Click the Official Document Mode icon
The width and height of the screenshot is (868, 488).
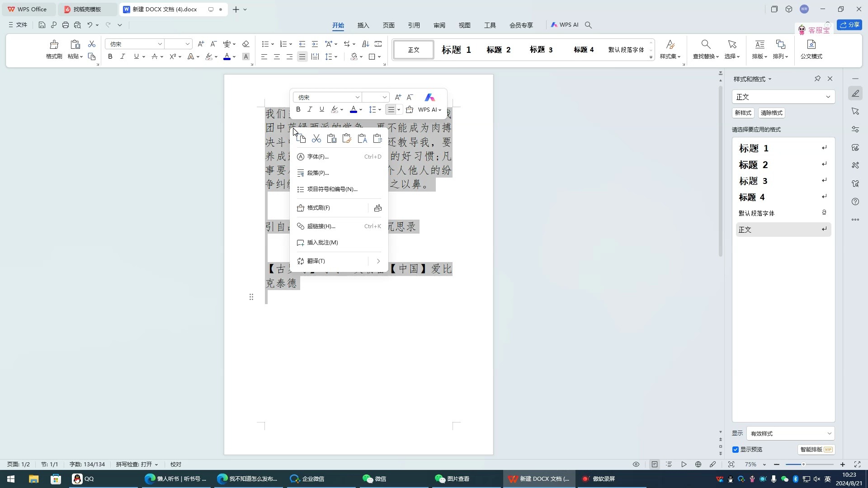[x=811, y=45]
